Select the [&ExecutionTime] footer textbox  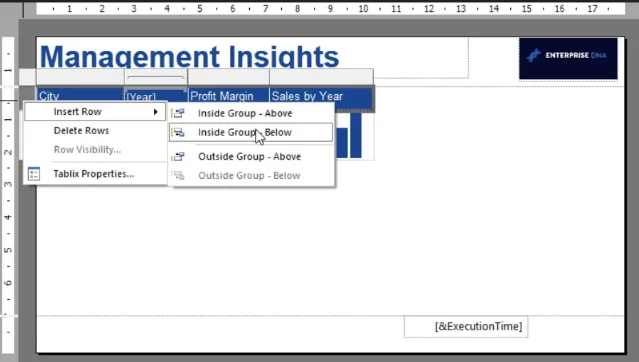(466, 327)
